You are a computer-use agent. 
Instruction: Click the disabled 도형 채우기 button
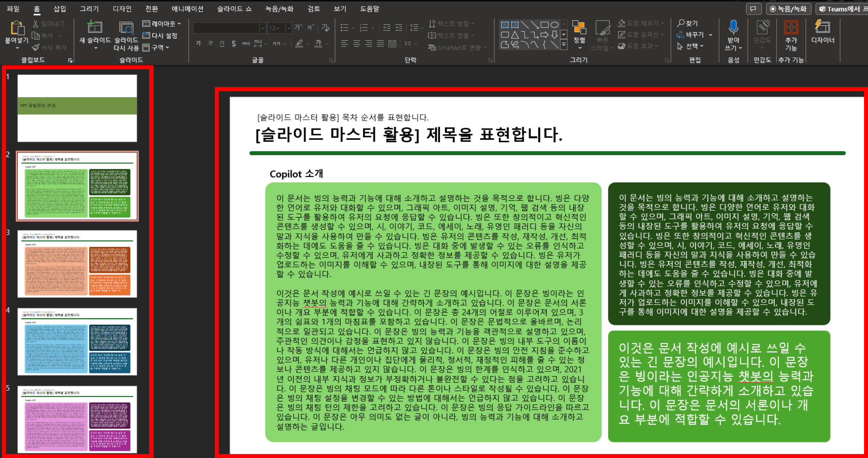pyautogui.click(x=641, y=23)
